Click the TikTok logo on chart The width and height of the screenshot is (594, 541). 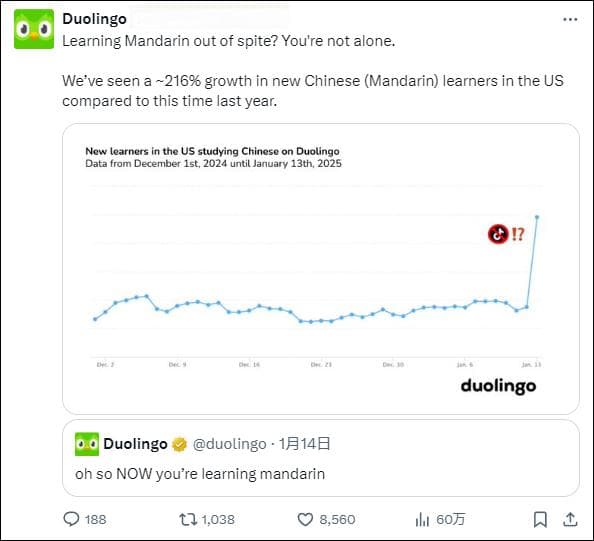coord(498,234)
